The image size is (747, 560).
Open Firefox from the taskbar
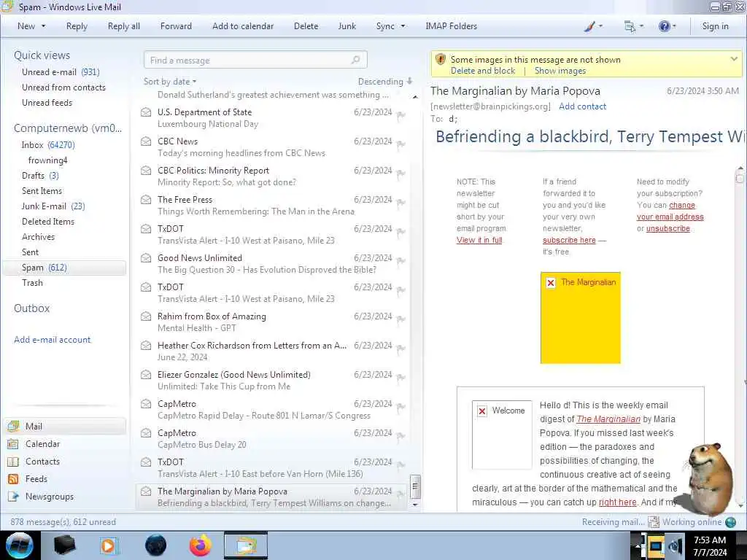200,545
